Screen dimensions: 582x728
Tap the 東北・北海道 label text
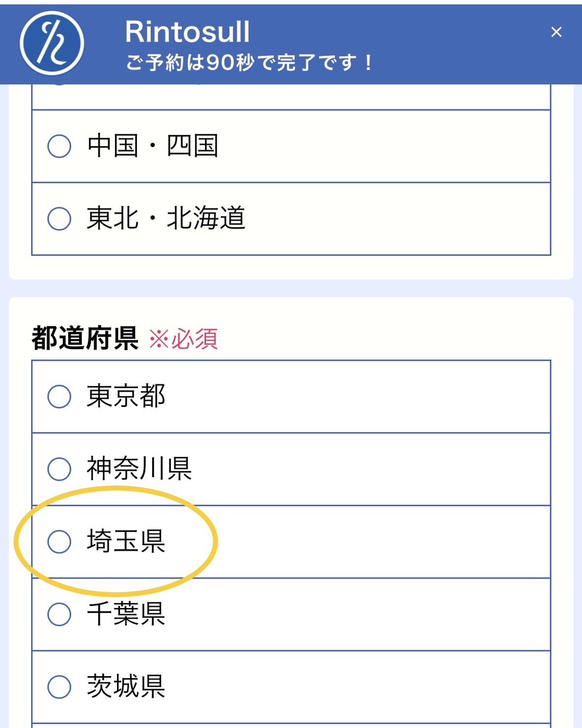[x=166, y=218]
